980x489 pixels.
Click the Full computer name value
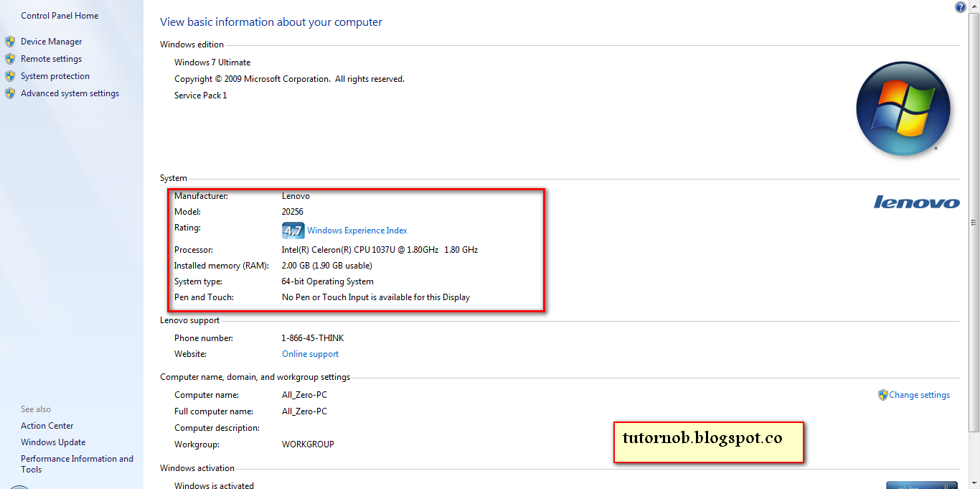click(x=304, y=411)
